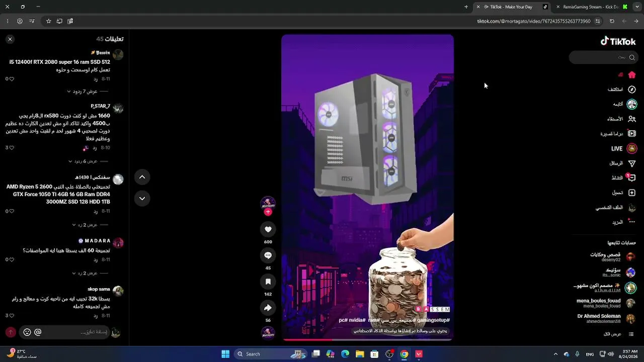Go to next video with down chevron
The height and width of the screenshot is (362, 644).
pyautogui.click(x=142, y=198)
